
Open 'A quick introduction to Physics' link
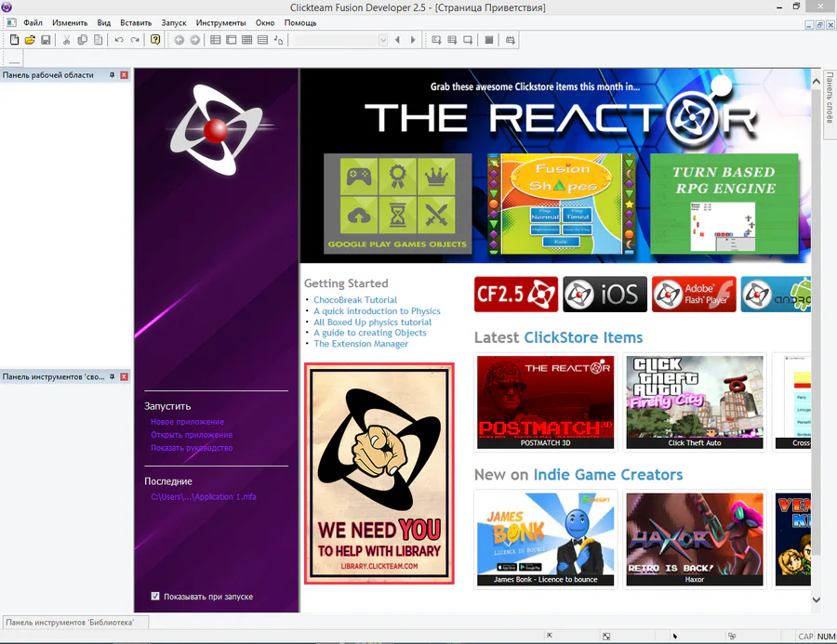(x=377, y=311)
